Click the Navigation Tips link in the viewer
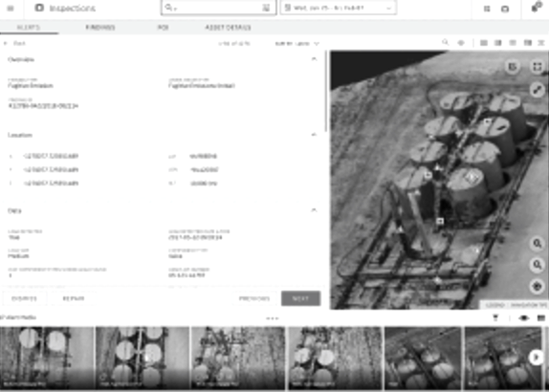Screen dimensions: 549x392 [529, 305]
